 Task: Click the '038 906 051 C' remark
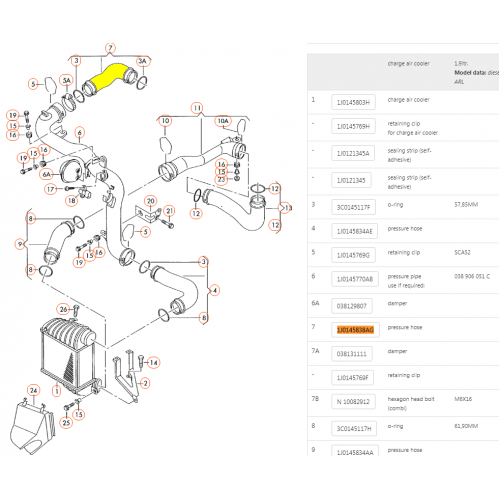472,276
